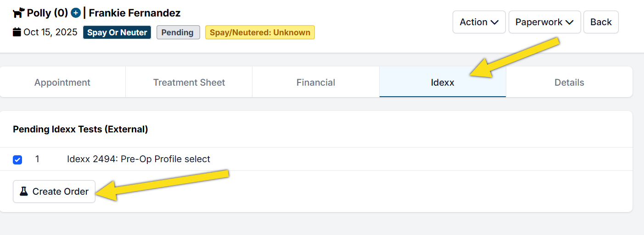Viewport: 644px width, 235px height.
Task: Open the Paperwork dropdown menu
Action: tap(544, 22)
